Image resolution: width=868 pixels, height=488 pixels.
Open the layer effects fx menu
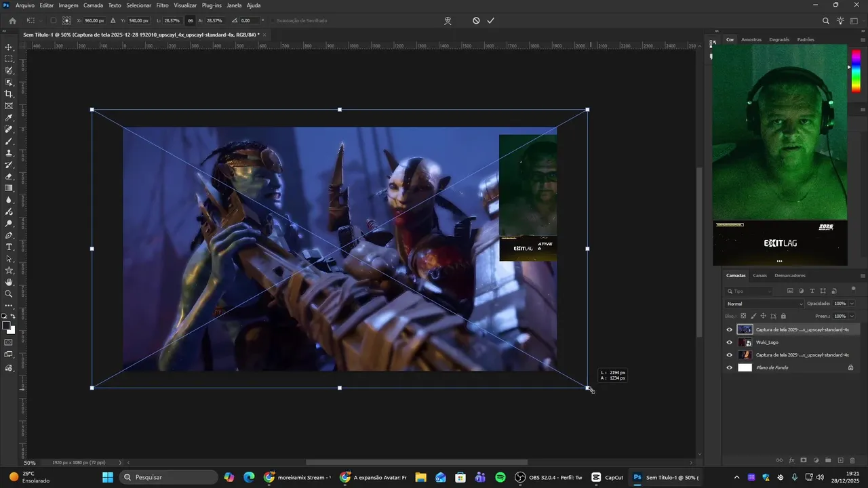pyautogui.click(x=791, y=460)
